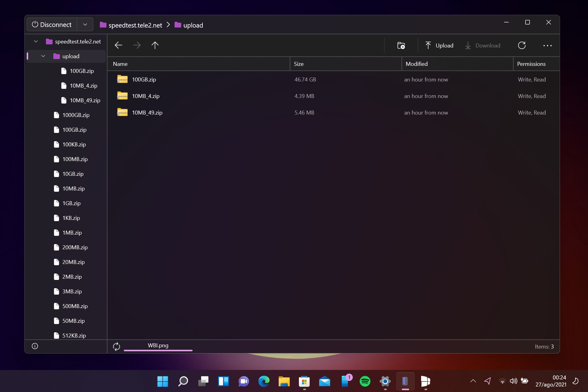
Task: Select the 10MB_4.zip row in file list
Action: pyautogui.click(x=333, y=96)
